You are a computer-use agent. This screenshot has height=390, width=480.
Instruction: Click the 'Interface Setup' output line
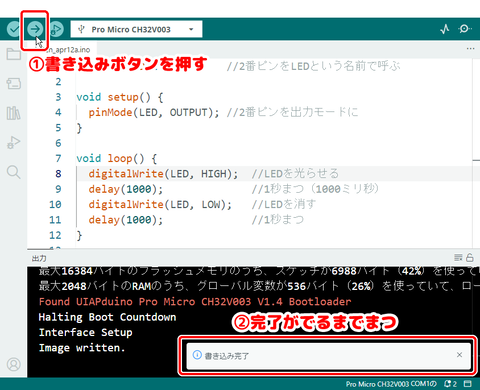(x=86, y=332)
